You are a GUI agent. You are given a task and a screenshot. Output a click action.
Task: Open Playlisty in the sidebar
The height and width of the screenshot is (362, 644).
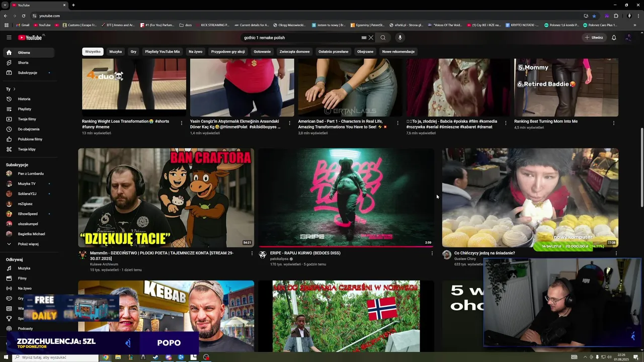tap(29, 109)
